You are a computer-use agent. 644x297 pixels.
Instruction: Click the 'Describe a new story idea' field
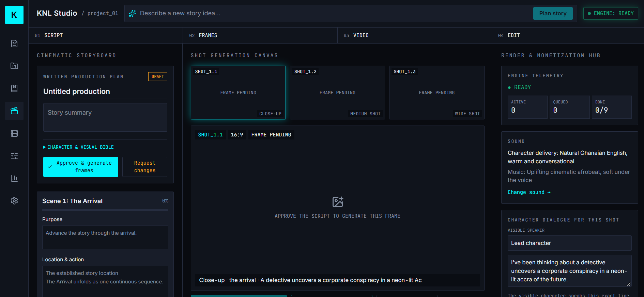pyautogui.click(x=334, y=14)
